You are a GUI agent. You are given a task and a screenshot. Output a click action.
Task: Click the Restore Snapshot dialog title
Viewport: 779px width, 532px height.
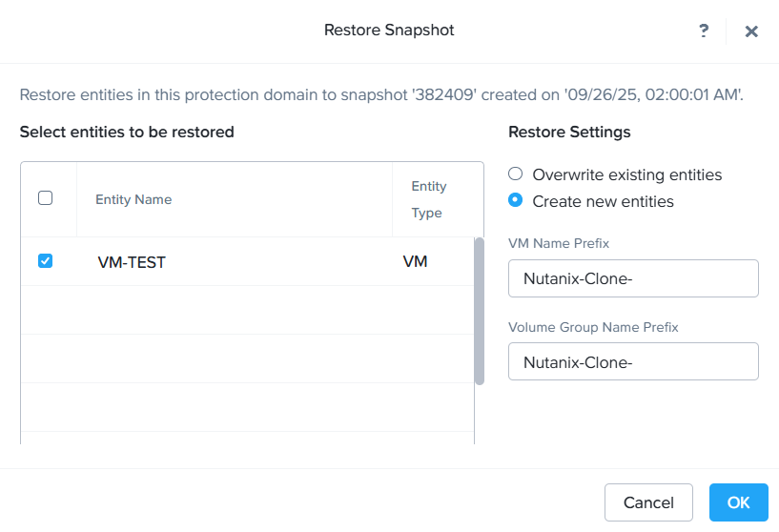[x=389, y=31]
